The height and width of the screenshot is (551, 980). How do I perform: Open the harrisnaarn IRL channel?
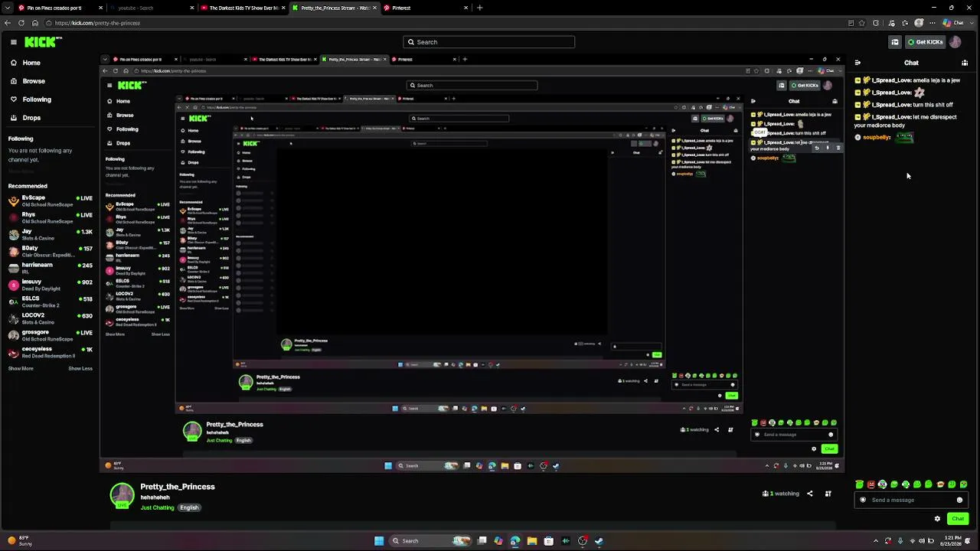pyautogui.click(x=51, y=269)
